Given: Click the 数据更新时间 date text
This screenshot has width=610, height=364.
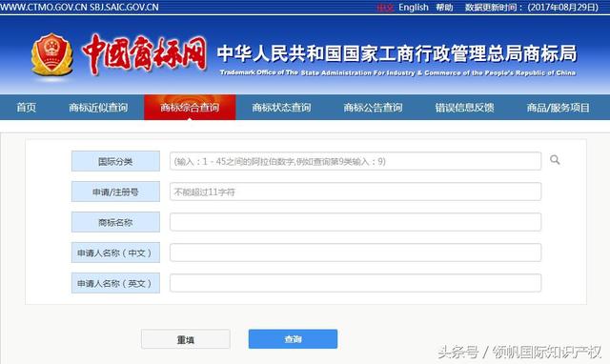Looking at the screenshot, I should coord(532,8).
